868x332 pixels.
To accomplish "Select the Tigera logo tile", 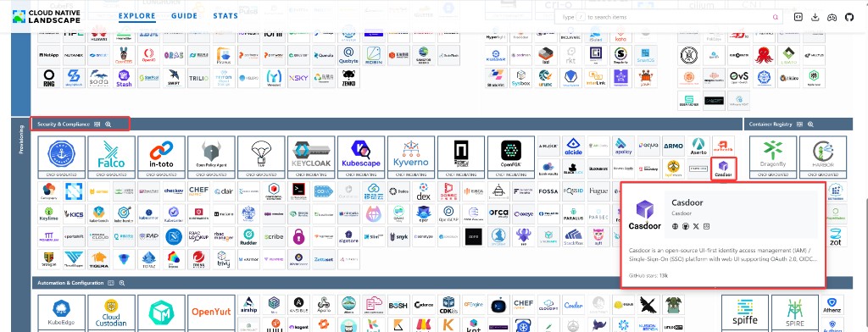I will click(99, 259).
